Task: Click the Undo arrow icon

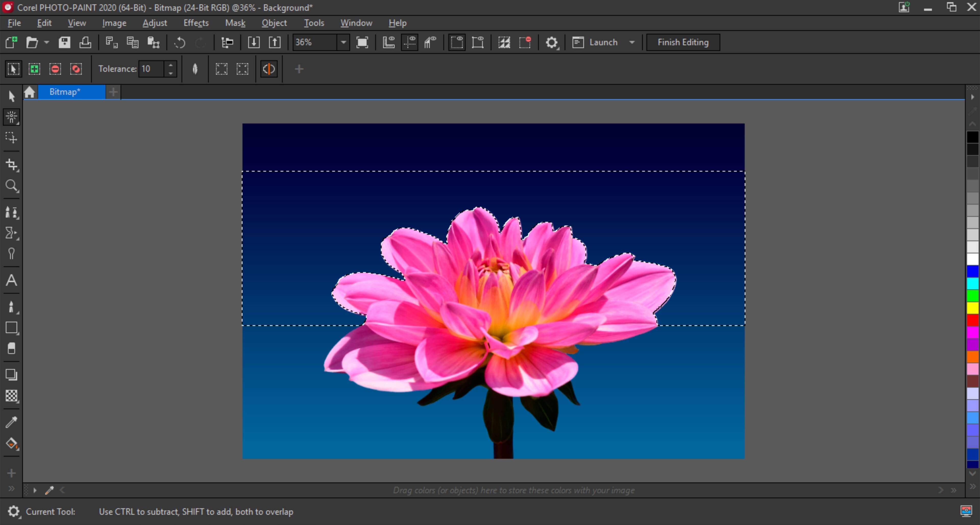Action: tap(180, 42)
